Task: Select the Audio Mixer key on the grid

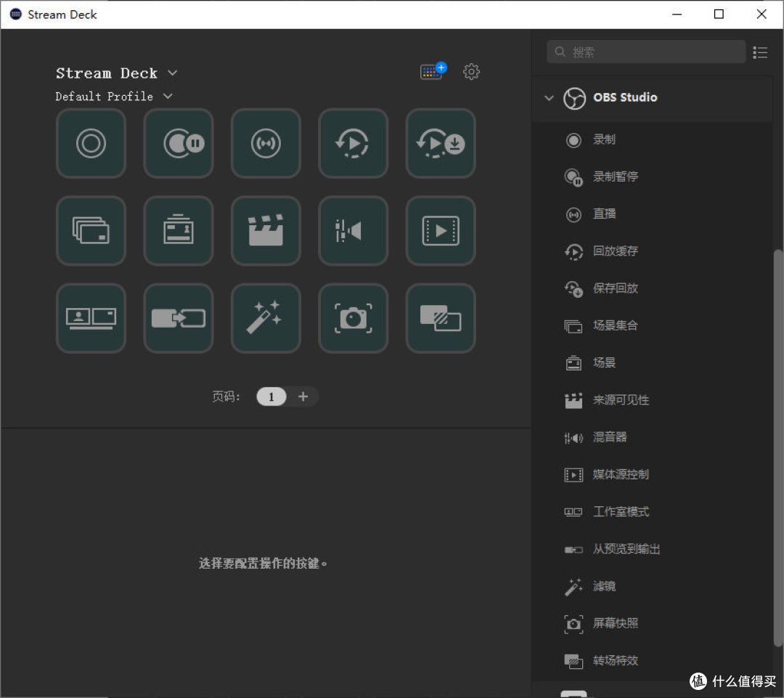Action: coord(354,231)
